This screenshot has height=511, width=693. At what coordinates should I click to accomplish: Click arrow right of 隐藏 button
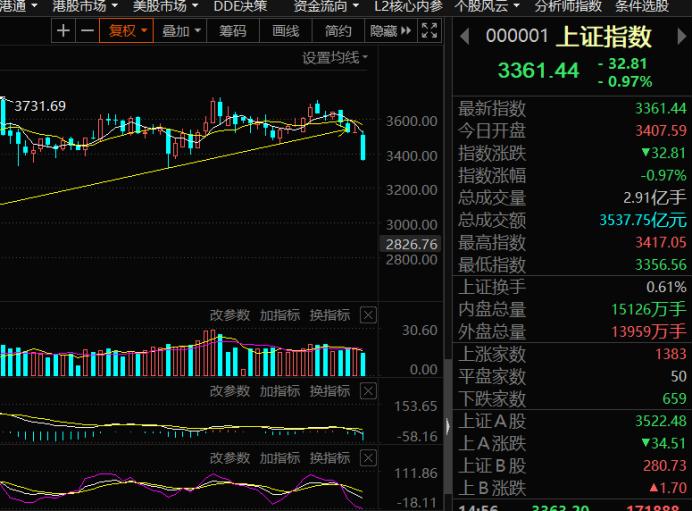[x=405, y=31]
